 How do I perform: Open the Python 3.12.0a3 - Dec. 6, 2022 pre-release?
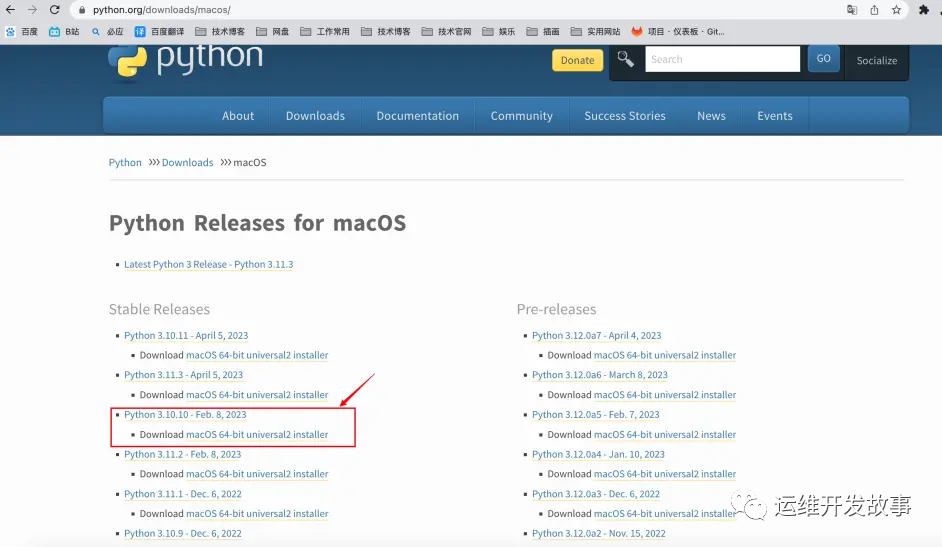(595, 494)
